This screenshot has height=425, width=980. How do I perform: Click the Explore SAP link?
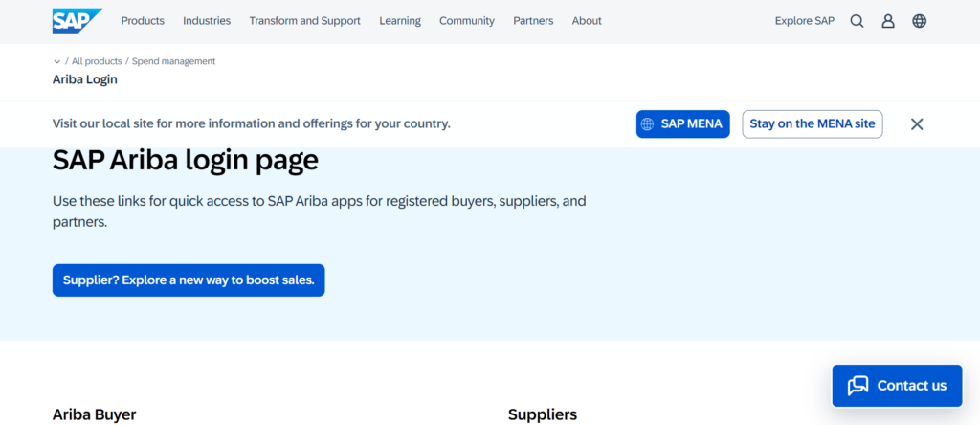coord(805,21)
